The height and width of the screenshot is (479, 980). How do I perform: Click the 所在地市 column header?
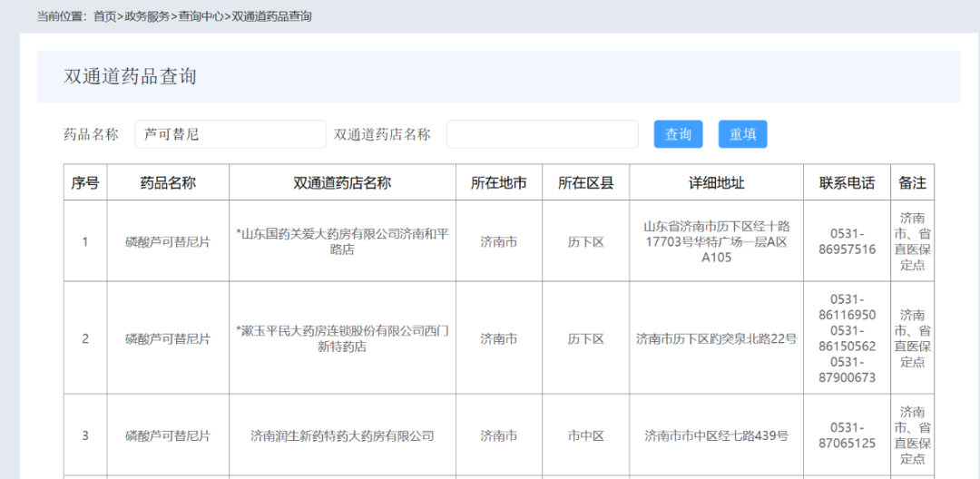(499, 182)
